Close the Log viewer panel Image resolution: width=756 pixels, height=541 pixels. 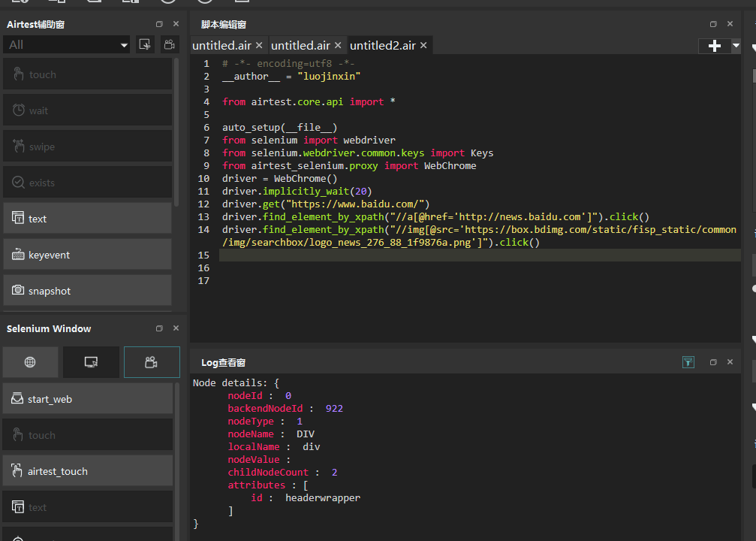pos(730,362)
